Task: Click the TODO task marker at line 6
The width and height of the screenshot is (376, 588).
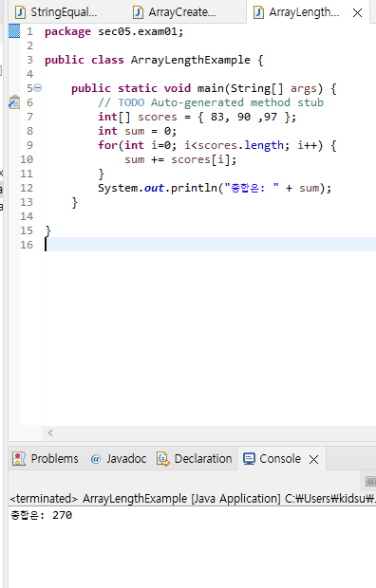Action: tap(14, 102)
